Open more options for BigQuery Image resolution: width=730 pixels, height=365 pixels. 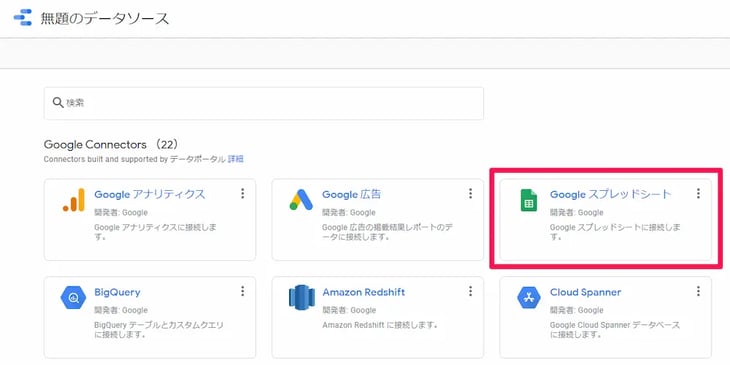[x=243, y=291]
